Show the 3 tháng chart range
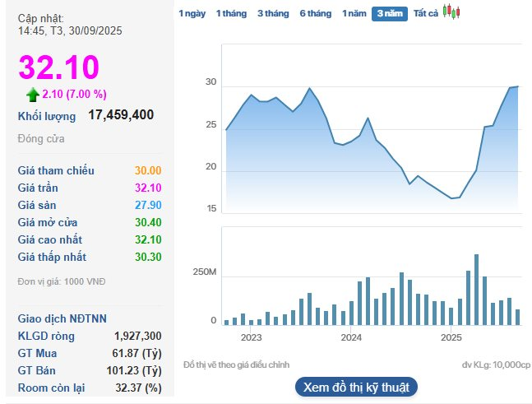The height and width of the screenshot is (404, 532). tap(273, 13)
